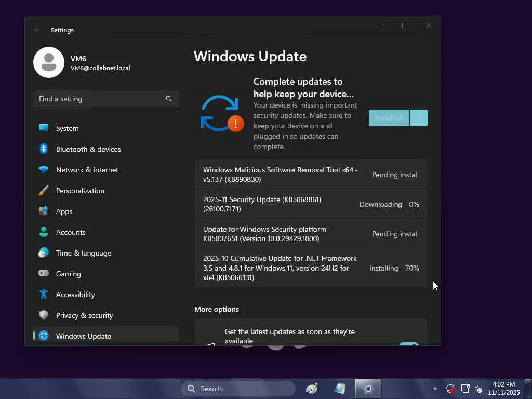
Task: Open System settings page
Action: [x=106, y=128]
